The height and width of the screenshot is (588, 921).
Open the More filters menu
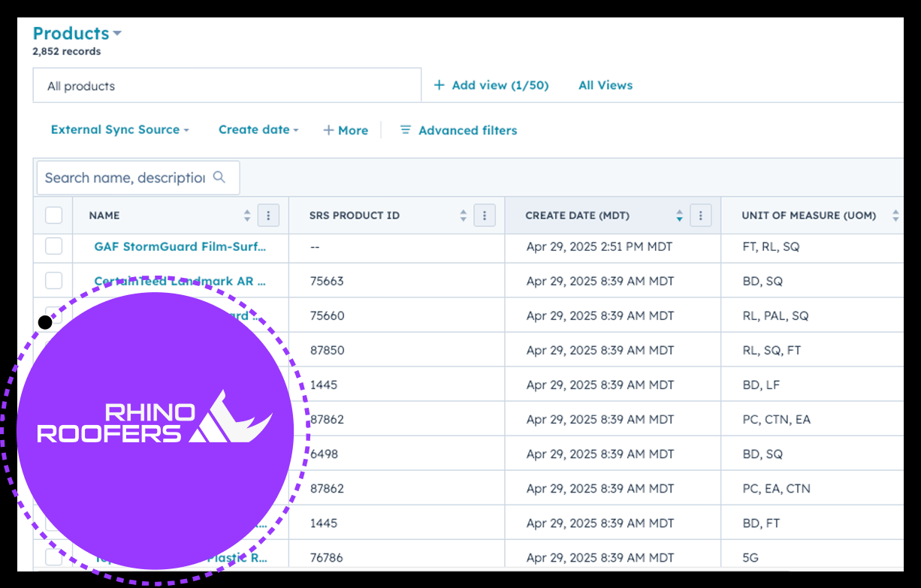[x=346, y=130]
